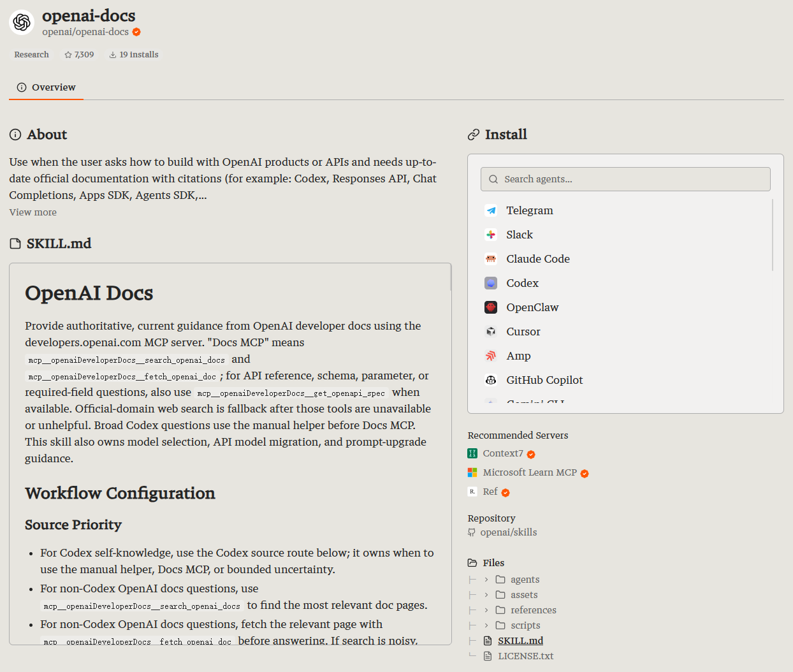The image size is (793, 672).
Task: Click the Context7 server icon
Action: coord(472,453)
